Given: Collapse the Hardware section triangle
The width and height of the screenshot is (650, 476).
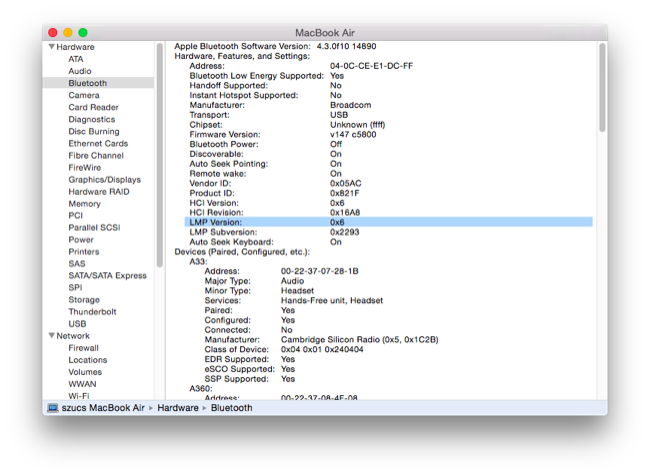Looking at the screenshot, I should [51, 47].
